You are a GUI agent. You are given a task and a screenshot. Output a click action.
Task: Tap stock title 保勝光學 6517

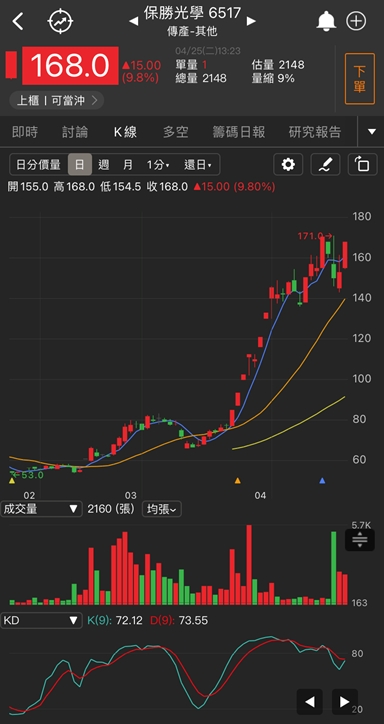192,13
